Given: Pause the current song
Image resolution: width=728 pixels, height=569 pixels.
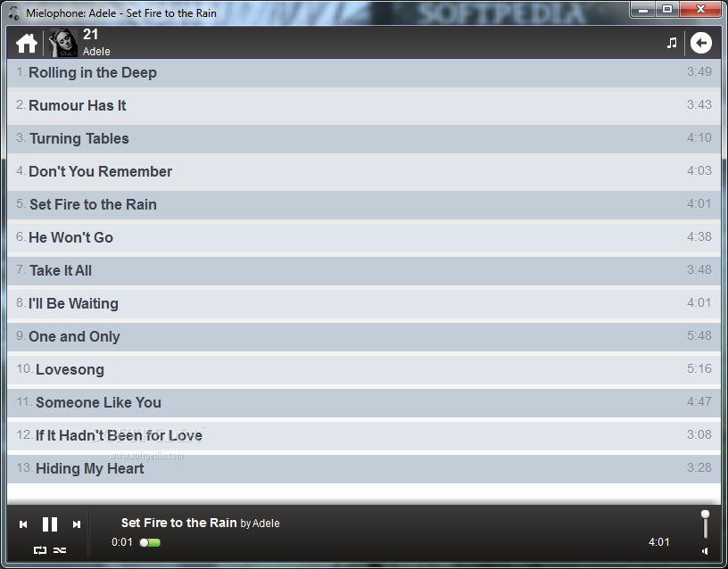Looking at the screenshot, I should click(x=50, y=524).
